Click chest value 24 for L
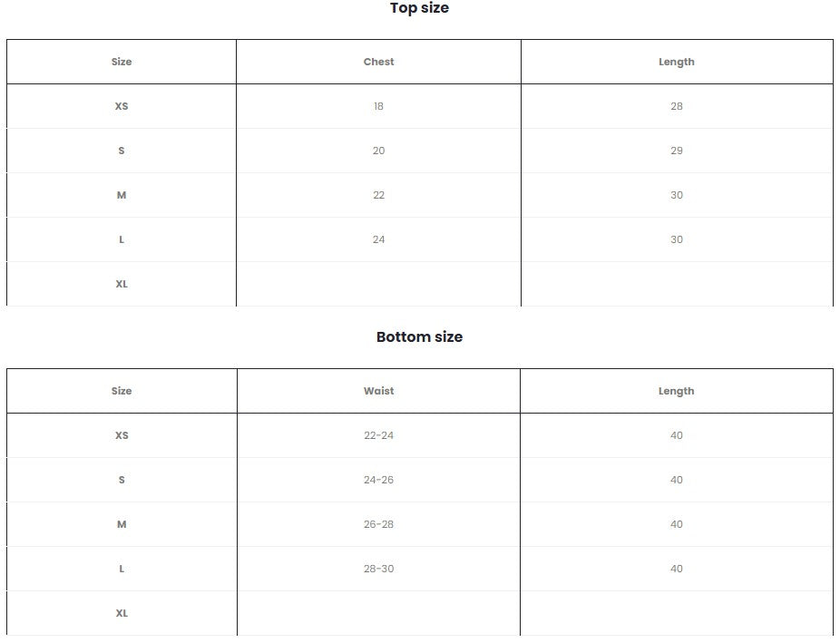The image size is (840, 643). coord(378,239)
